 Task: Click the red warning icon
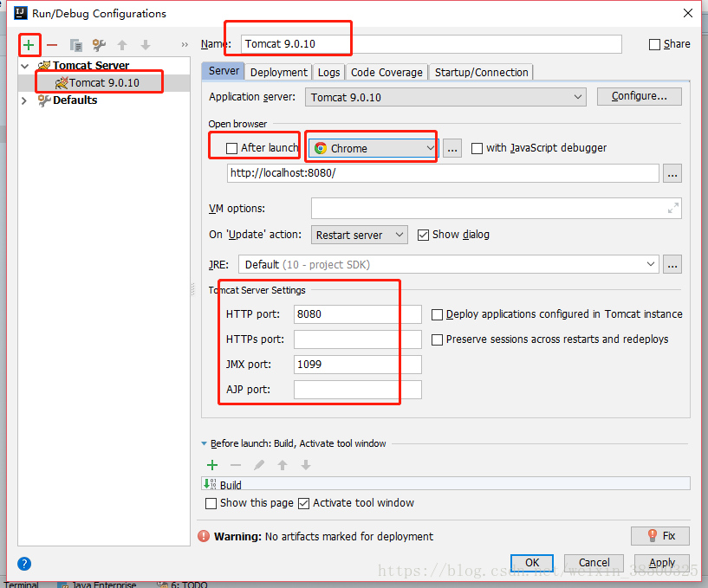pyautogui.click(x=204, y=536)
